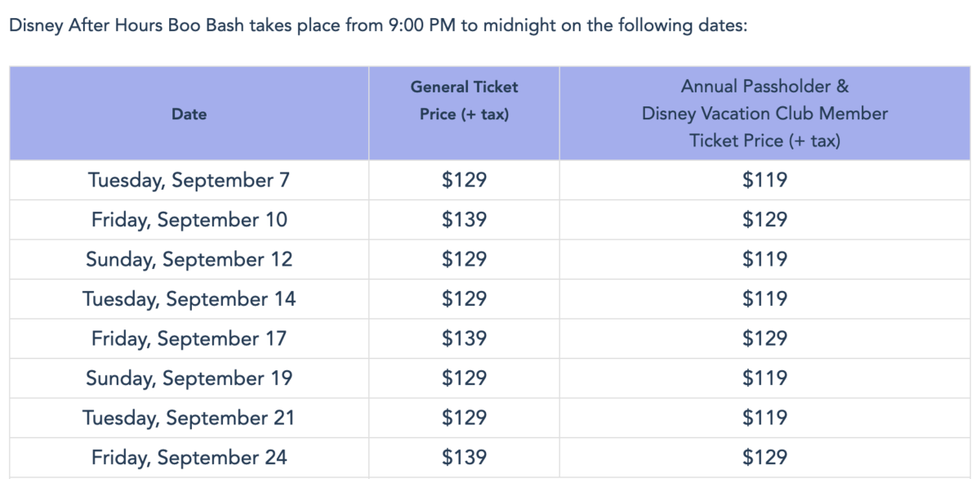Click the $119 passholder price for September 14
The image size is (980, 479).
(x=764, y=299)
